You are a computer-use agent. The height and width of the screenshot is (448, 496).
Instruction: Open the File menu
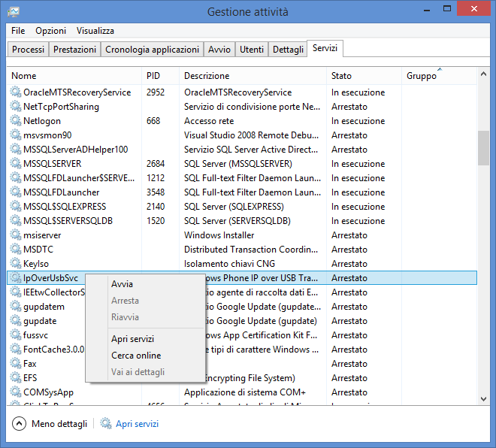(x=18, y=31)
